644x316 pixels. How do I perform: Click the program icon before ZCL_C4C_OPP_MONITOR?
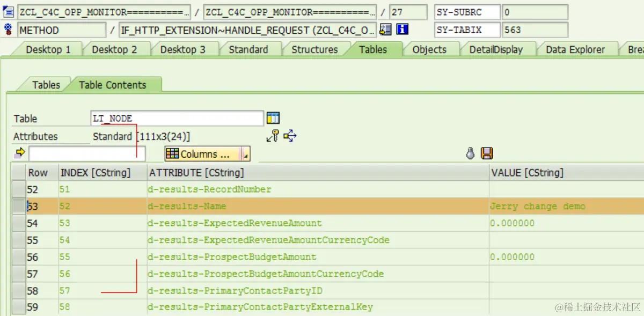(9, 12)
